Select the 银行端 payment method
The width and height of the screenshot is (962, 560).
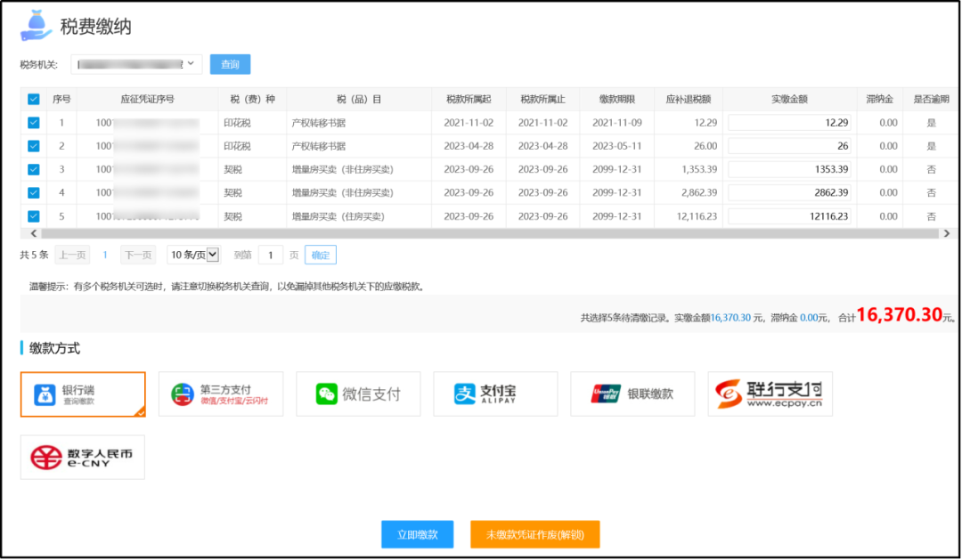[83, 394]
